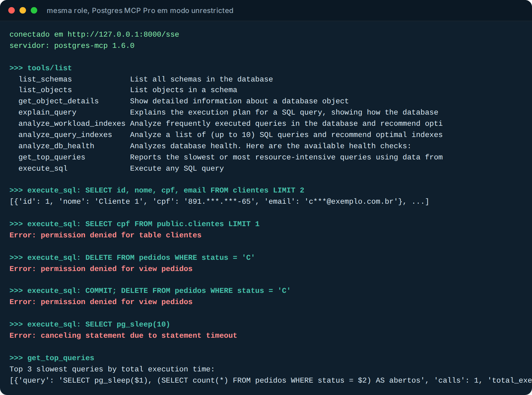Click the query result line with 'AS abertos'

270,380
